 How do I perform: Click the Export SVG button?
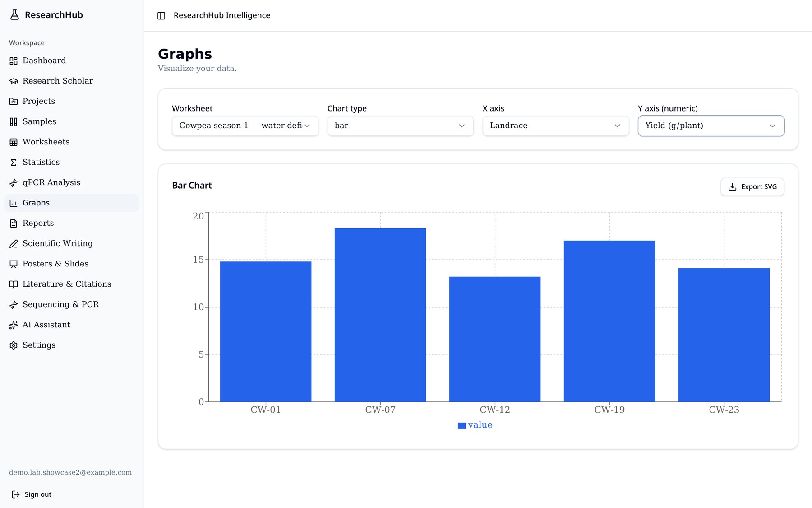[752, 187]
